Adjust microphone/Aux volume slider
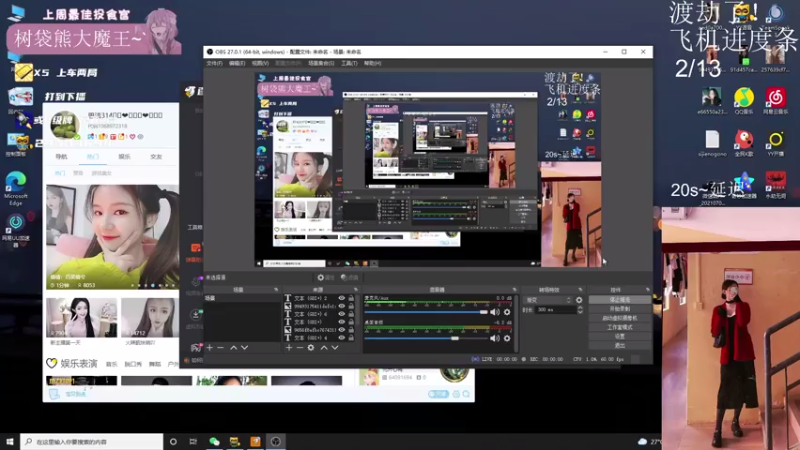Image resolution: width=800 pixels, height=450 pixels. (x=426, y=312)
